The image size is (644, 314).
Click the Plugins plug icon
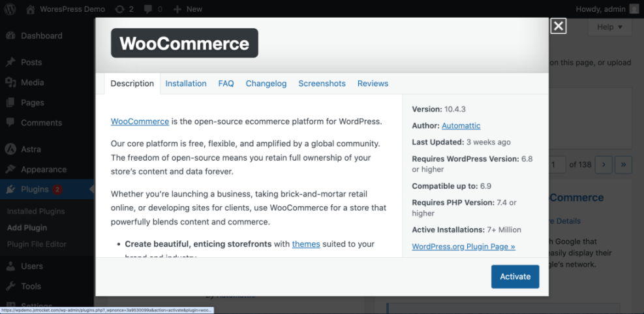click(10, 189)
